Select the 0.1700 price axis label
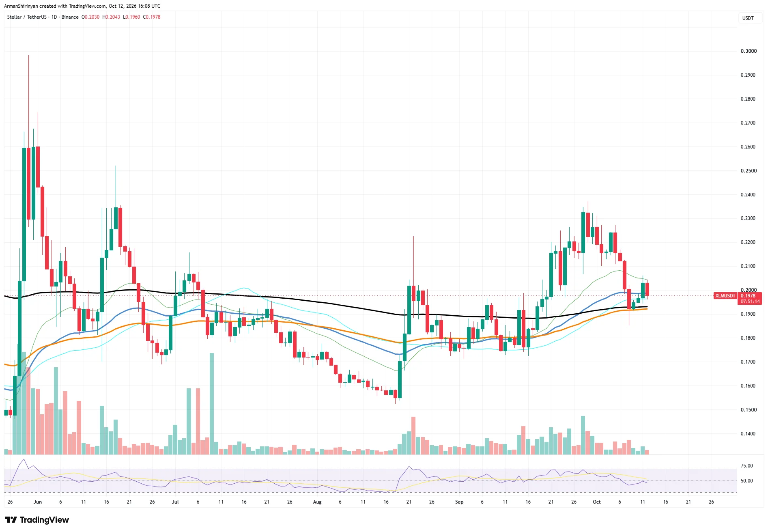This screenshot has width=768, height=532. (749, 362)
